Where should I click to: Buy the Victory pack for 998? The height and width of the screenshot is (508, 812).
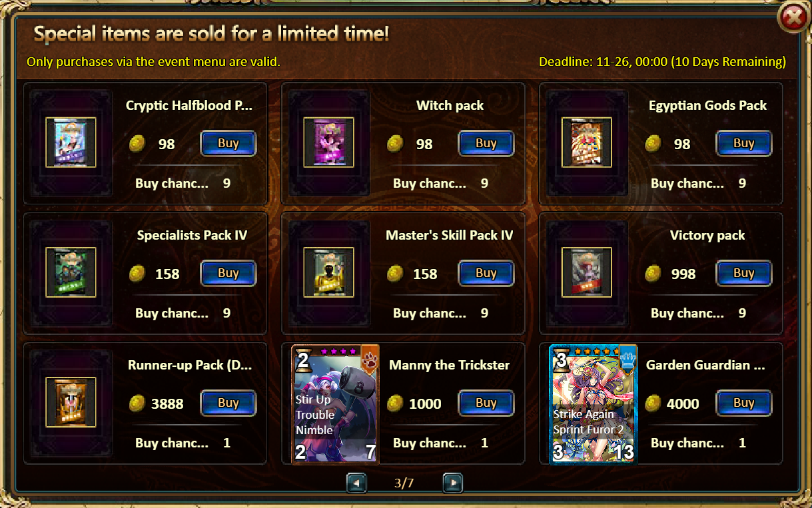pyautogui.click(x=743, y=273)
